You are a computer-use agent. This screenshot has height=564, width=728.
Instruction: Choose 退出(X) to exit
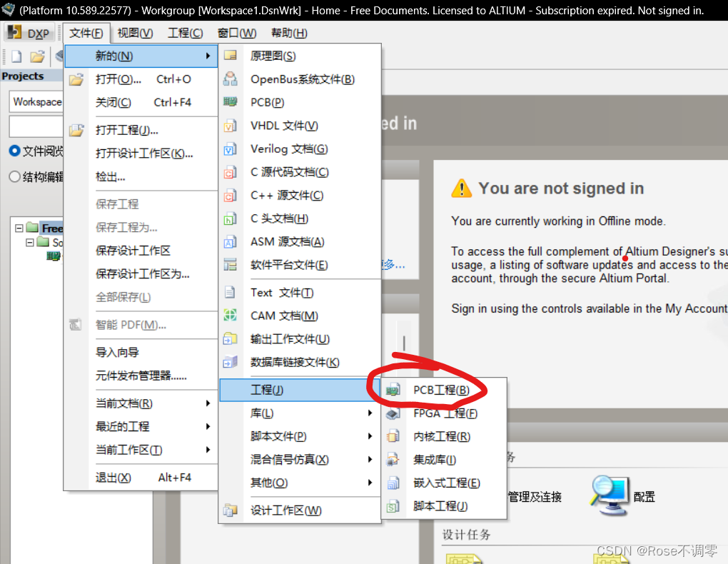click(x=141, y=478)
